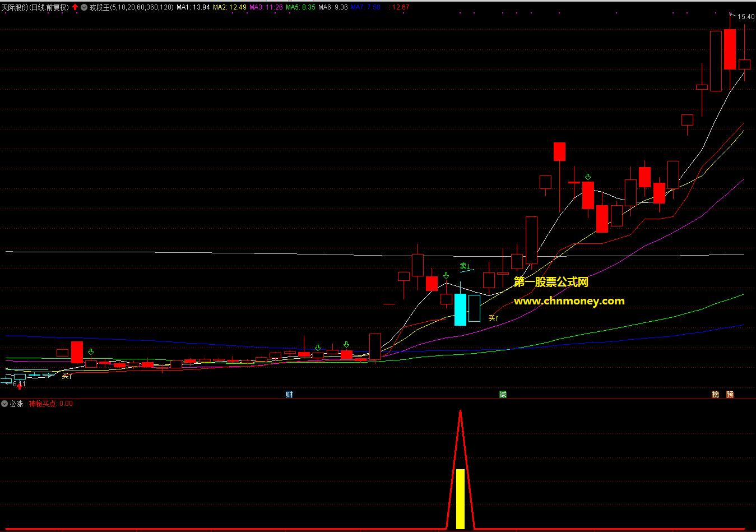Screen dimensions: 756x532
Task: Click the red spike peak in 必涨 panel
Action: pyautogui.click(x=460, y=412)
